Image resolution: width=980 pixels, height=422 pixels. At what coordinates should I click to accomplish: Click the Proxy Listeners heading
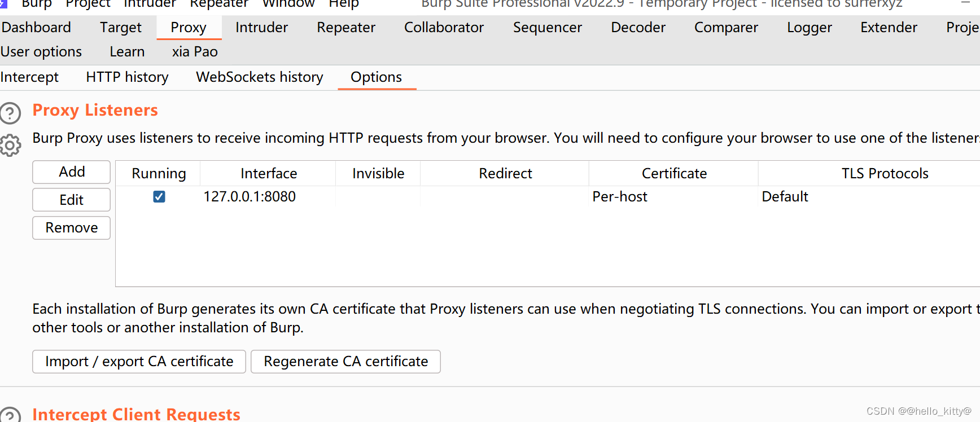[95, 110]
